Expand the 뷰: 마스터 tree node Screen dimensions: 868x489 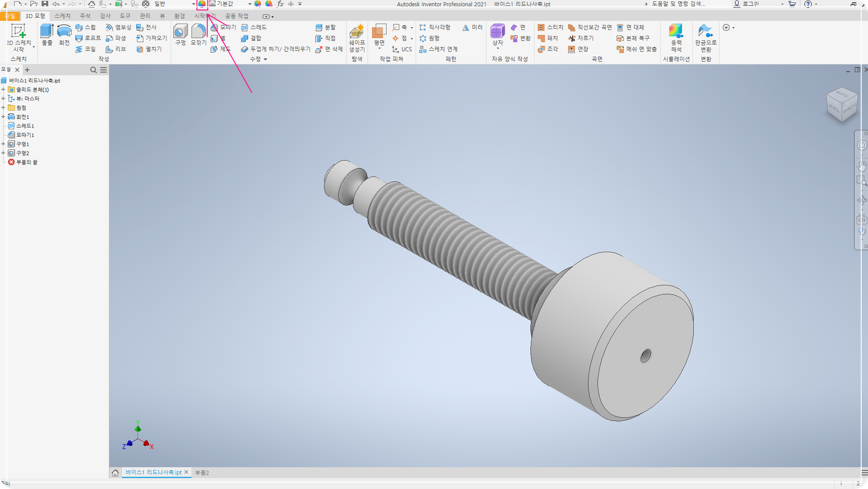[3, 98]
